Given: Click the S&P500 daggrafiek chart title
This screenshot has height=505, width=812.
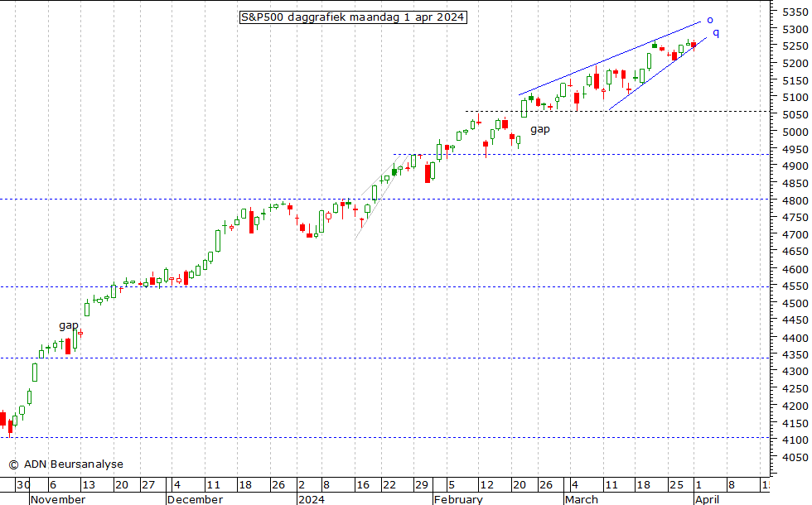Looking at the screenshot, I should point(352,17).
